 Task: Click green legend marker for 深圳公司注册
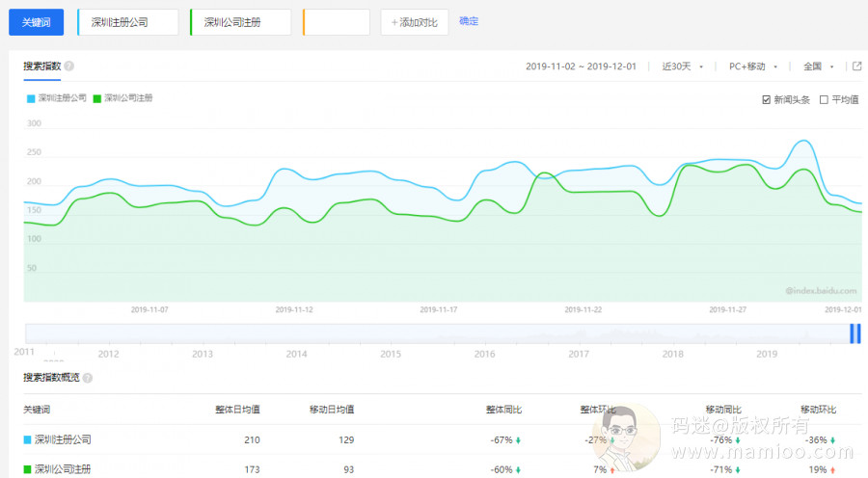click(97, 98)
